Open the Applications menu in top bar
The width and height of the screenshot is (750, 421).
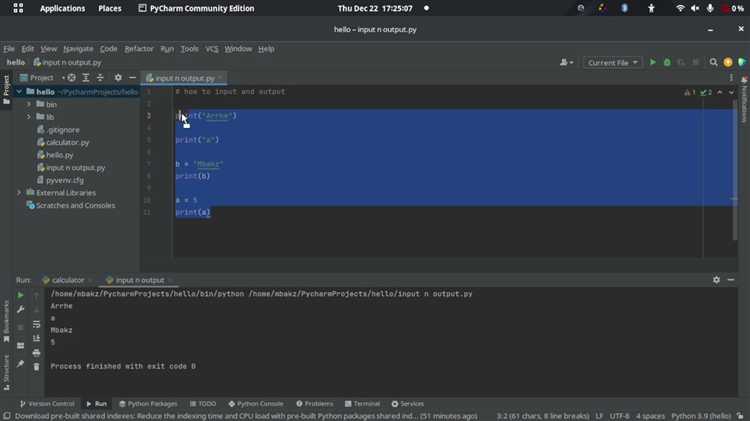click(x=62, y=8)
